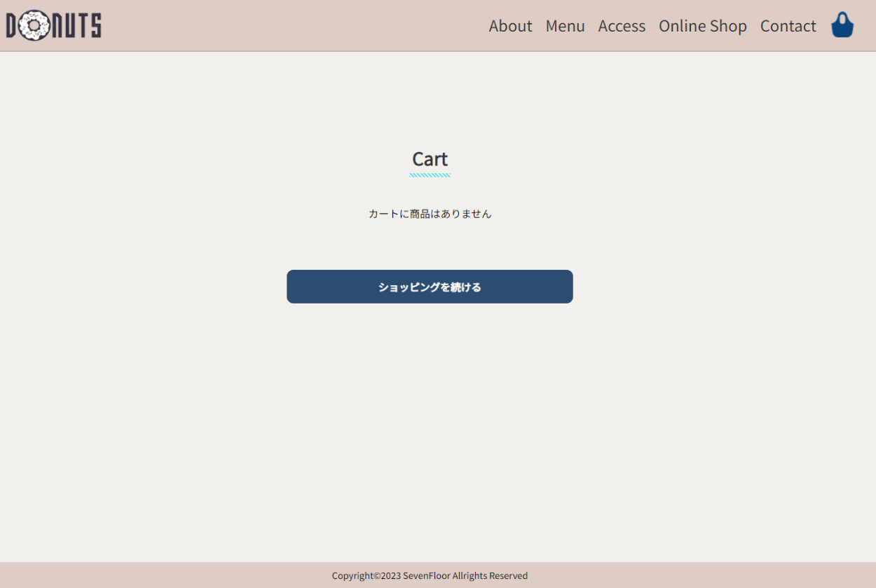The image size is (876, 588).
Task: Open Online Shop from the header
Action: point(702,26)
